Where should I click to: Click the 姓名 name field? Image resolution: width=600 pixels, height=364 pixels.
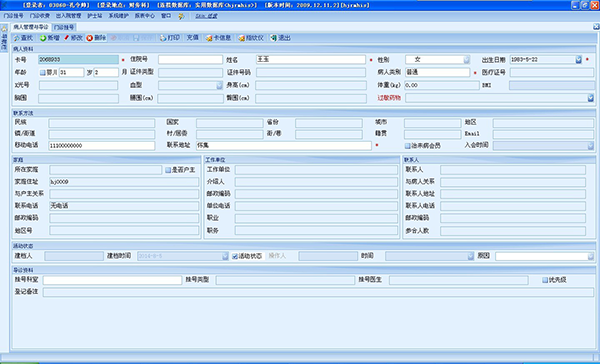click(311, 60)
